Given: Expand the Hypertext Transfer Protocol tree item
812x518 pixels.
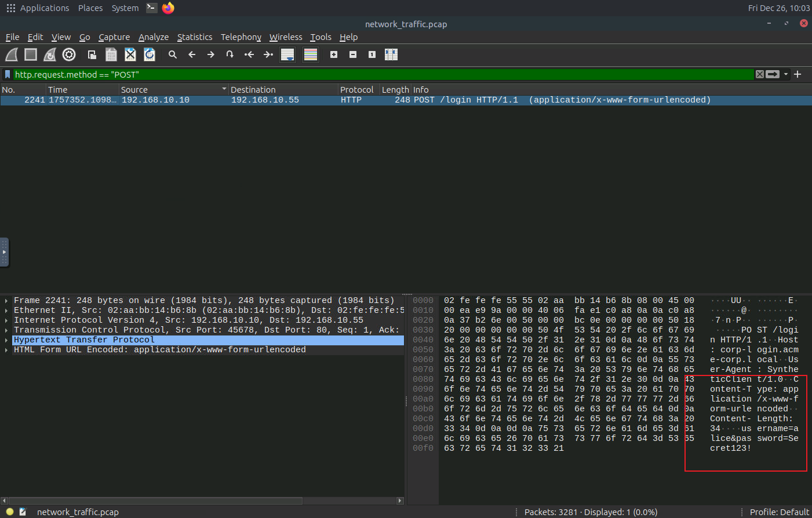Looking at the screenshot, I should (6, 340).
